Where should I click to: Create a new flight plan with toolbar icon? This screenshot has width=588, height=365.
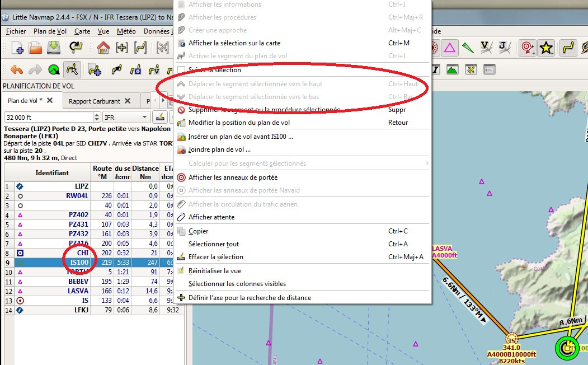(x=17, y=48)
